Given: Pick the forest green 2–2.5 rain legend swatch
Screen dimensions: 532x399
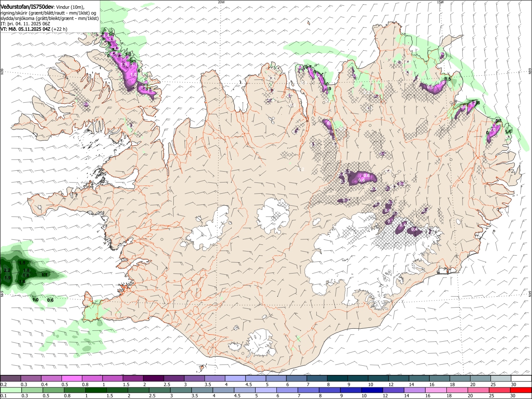Looking at the screenshot, I should pos(138,390).
